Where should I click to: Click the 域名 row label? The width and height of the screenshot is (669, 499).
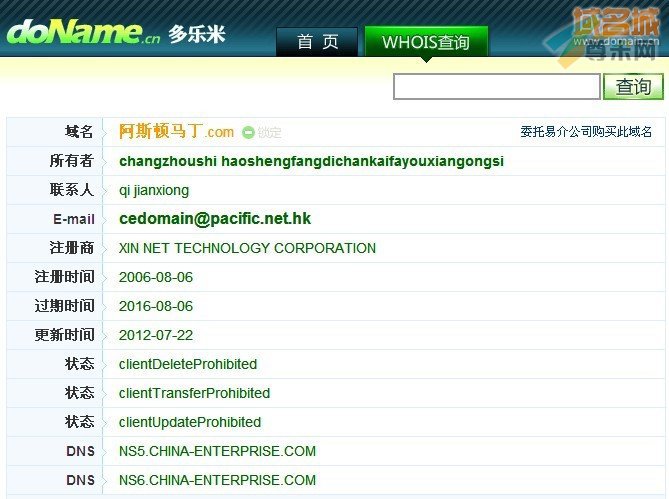click(79, 132)
